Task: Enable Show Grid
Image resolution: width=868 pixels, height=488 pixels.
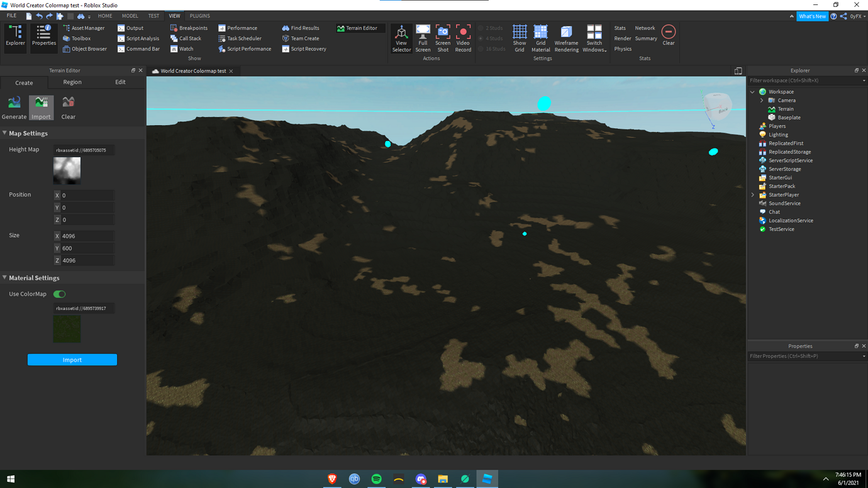Action: 520,38
